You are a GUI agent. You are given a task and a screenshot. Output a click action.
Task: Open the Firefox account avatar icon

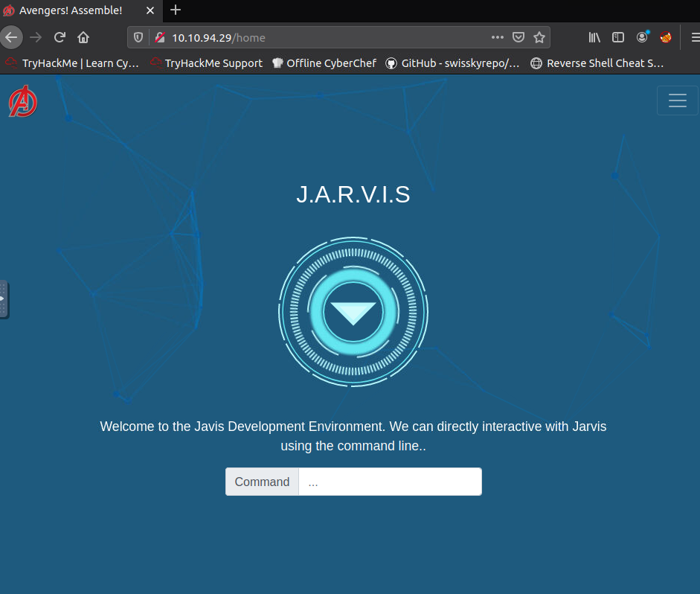coord(642,37)
